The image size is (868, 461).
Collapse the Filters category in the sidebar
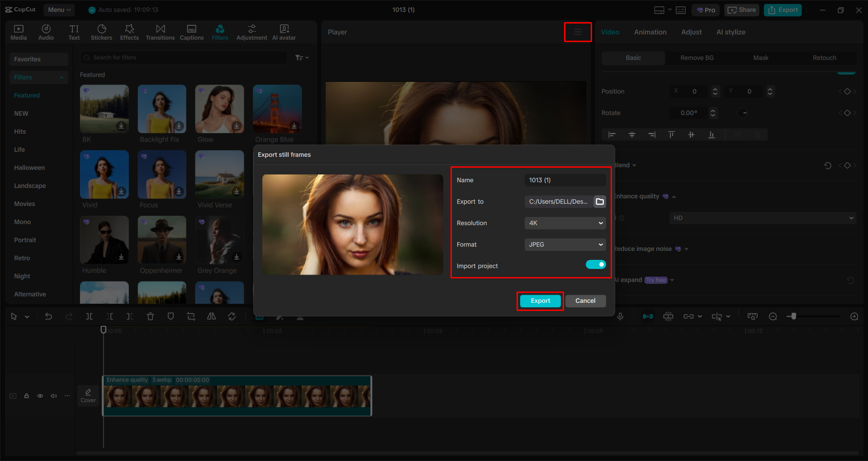tap(62, 77)
